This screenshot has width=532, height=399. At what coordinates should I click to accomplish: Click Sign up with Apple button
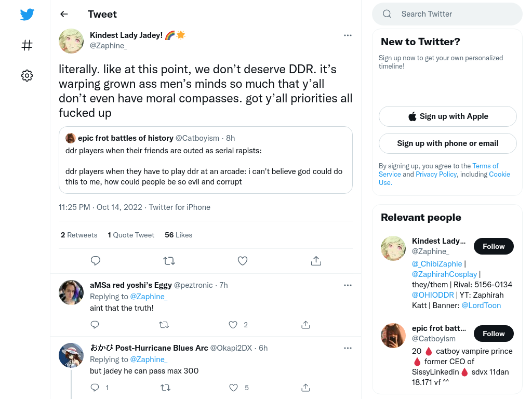[x=447, y=116]
